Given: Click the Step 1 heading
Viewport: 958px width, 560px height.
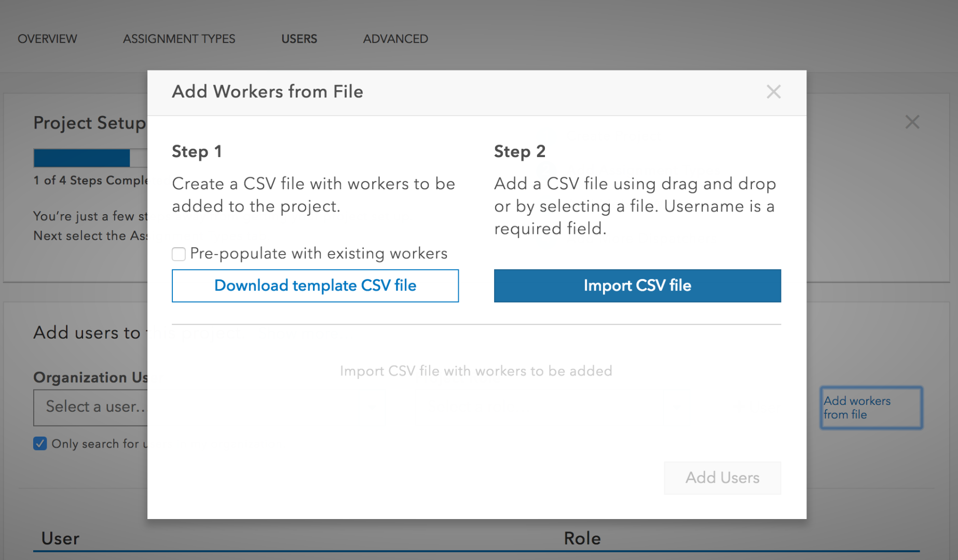Looking at the screenshot, I should click(197, 151).
